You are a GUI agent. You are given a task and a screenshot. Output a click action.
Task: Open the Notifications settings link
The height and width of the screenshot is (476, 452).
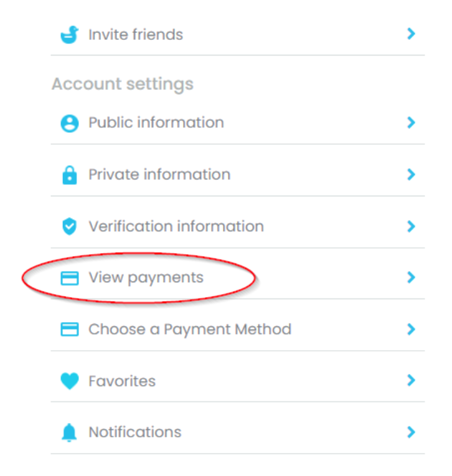[x=134, y=432]
